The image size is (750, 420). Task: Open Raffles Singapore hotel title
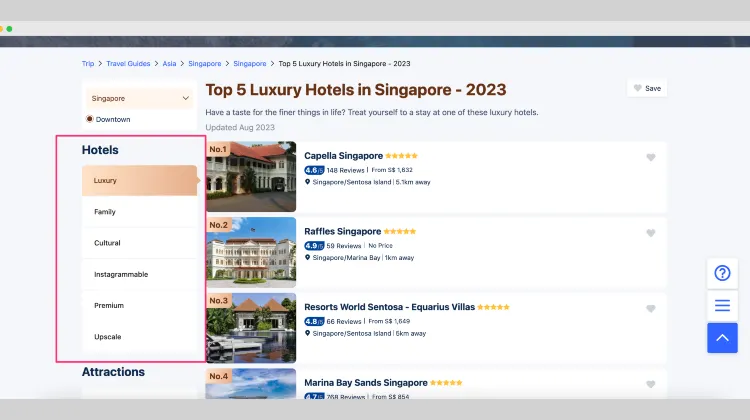click(342, 232)
